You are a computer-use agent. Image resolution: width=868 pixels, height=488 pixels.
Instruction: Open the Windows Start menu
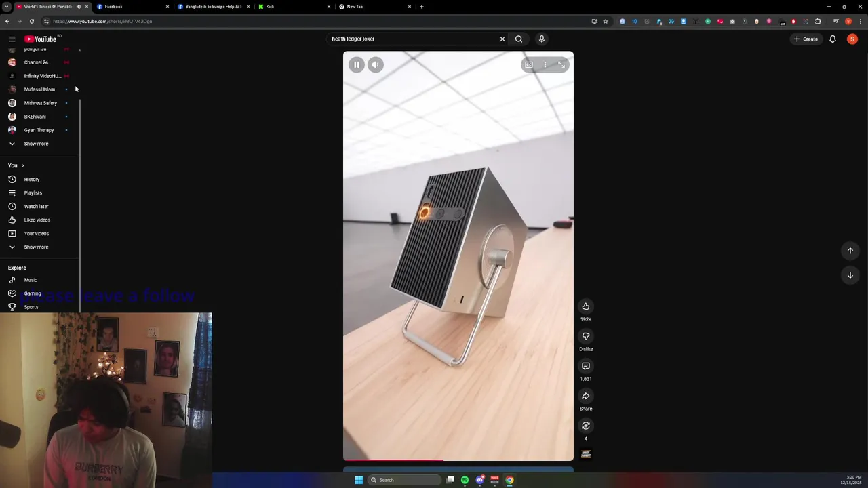pos(359,480)
